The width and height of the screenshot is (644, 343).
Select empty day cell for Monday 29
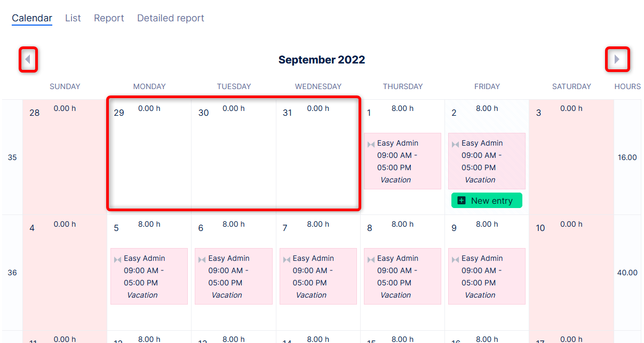coord(149,160)
